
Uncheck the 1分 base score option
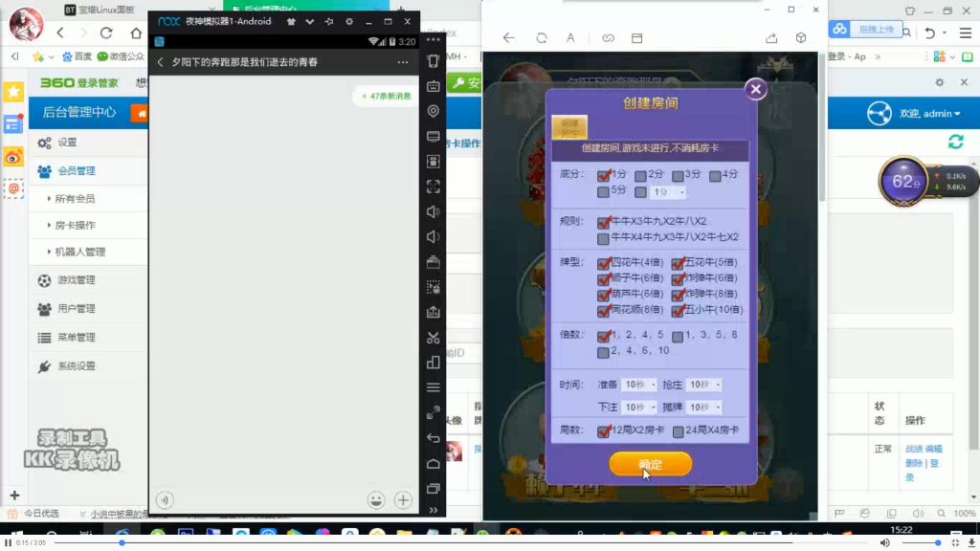[603, 176]
